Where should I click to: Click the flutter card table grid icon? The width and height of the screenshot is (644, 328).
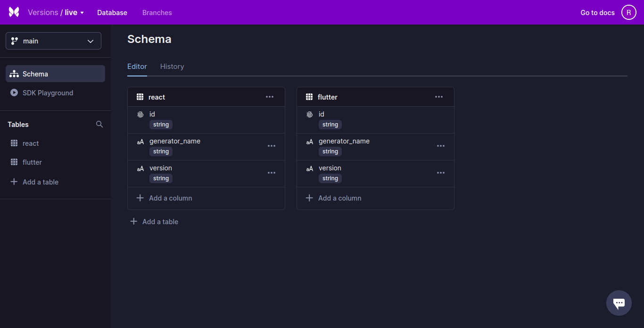309,97
